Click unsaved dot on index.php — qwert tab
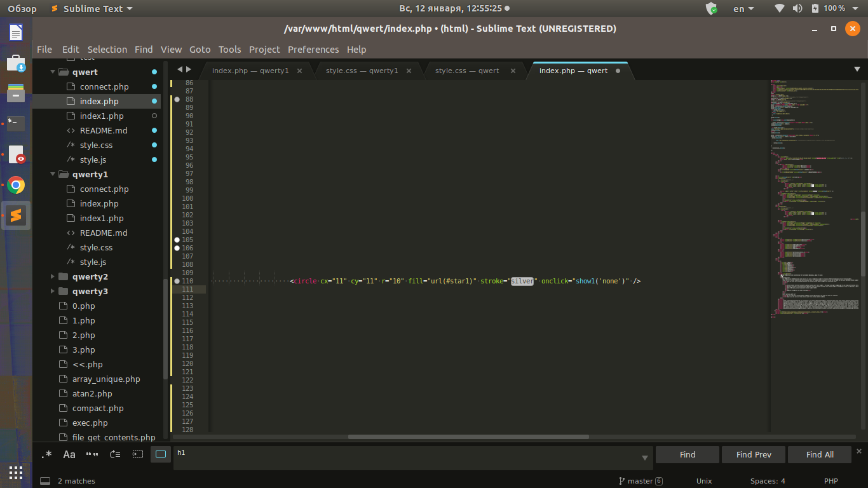This screenshot has width=868, height=488. pos(618,71)
